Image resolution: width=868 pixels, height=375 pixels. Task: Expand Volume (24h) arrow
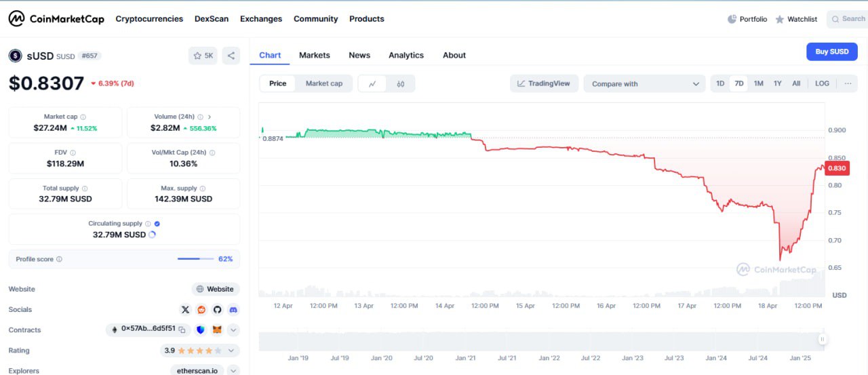pos(210,117)
